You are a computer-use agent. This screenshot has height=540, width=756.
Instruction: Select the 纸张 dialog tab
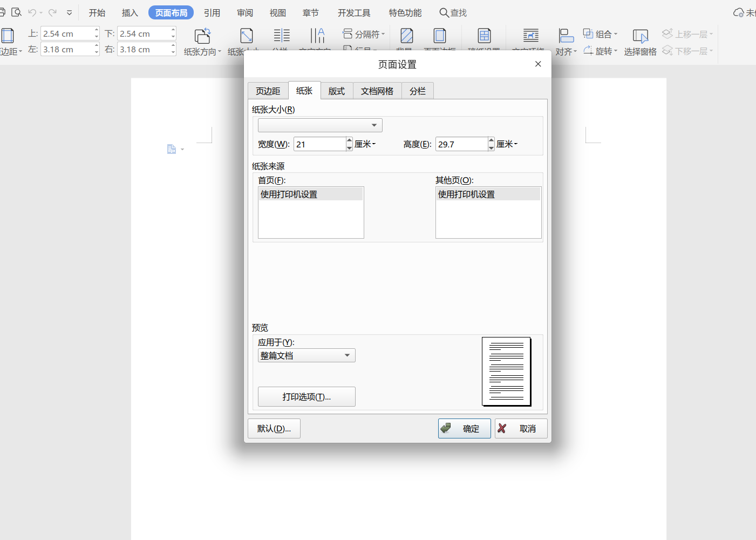pyautogui.click(x=304, y=90)
